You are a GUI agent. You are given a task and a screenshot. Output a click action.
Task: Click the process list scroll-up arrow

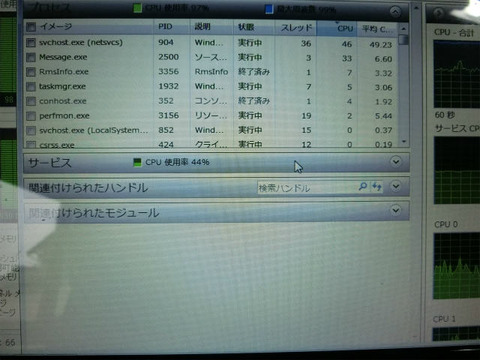pos(403,29)
